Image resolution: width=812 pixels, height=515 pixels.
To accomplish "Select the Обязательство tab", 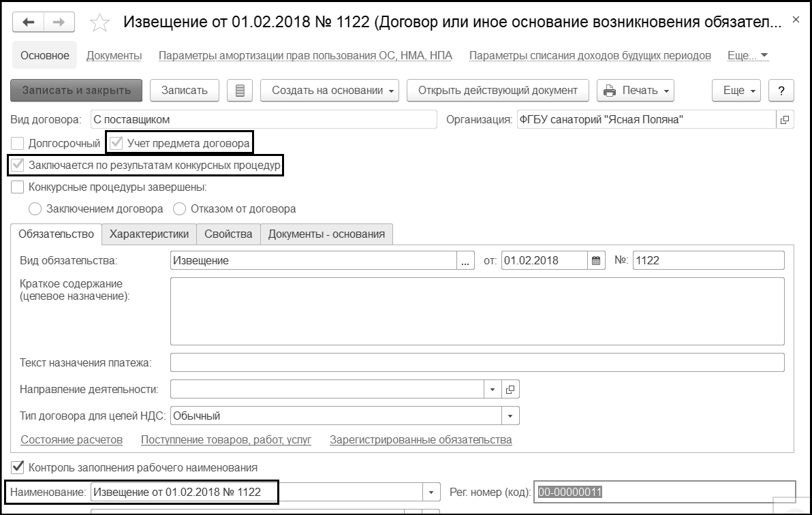I will point(56,234).
